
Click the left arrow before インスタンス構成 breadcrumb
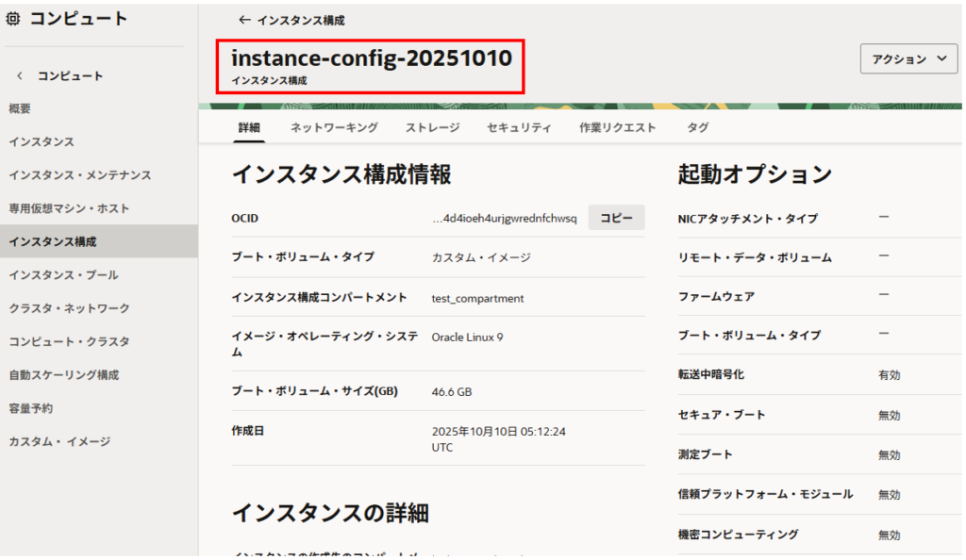[244, 20]
